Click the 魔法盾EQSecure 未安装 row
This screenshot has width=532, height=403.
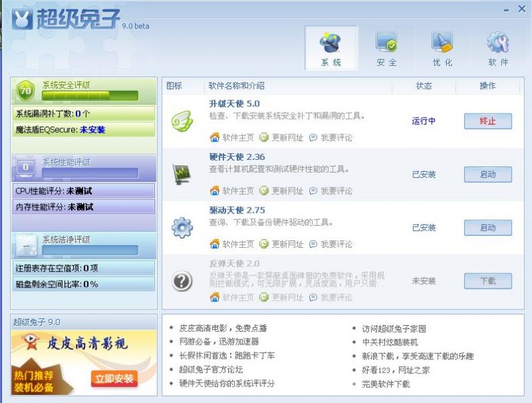point(84,130)
